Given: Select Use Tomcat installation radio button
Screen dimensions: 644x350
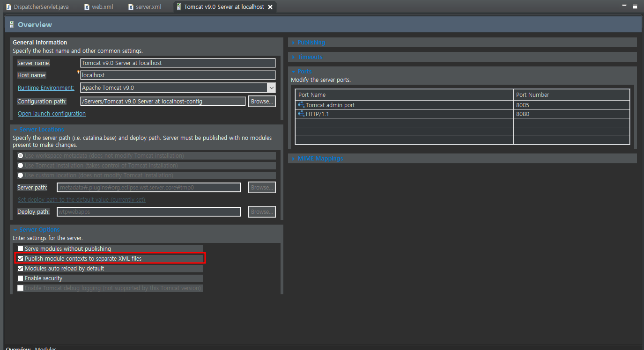Looking at the screenshot, I should coord(20,165).
